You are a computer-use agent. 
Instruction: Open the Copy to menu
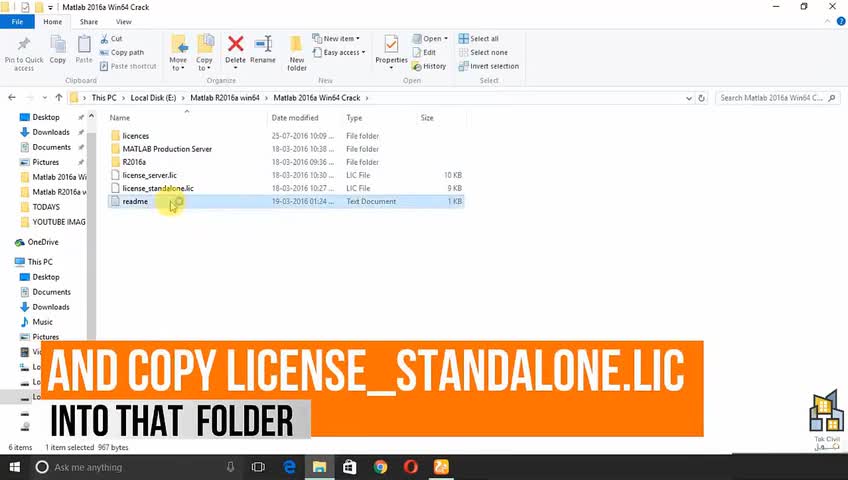(x=204, y=53)
